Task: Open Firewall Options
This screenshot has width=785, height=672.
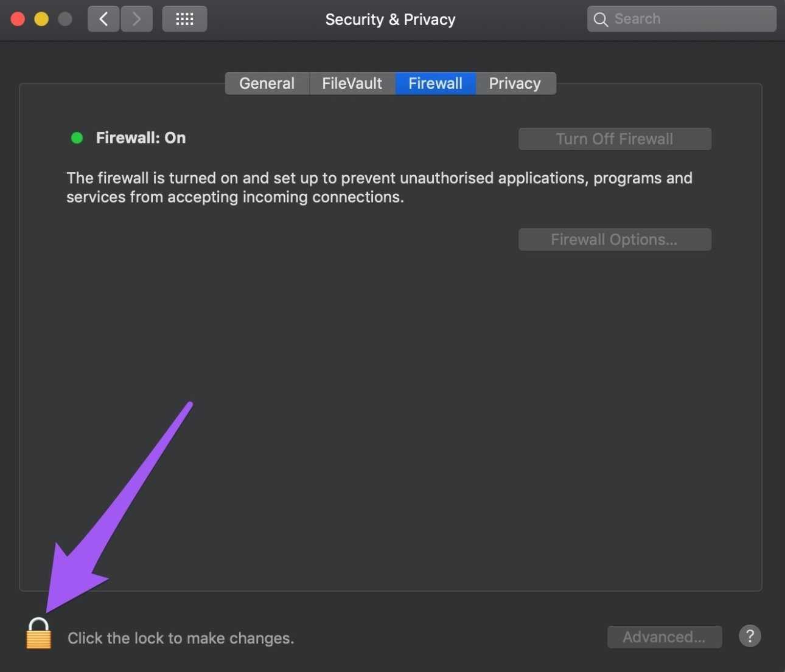Action: [614, 240]
